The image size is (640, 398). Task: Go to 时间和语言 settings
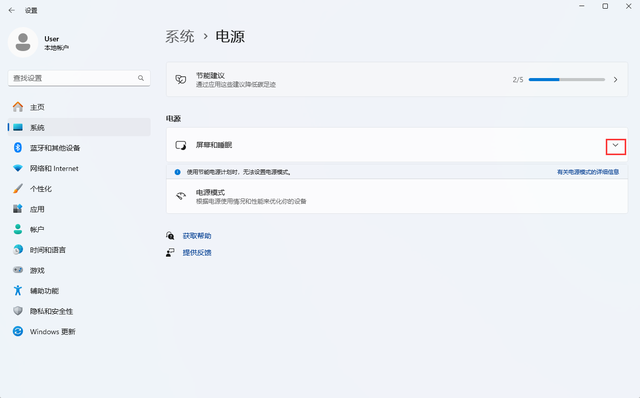[x=79, y=250]
